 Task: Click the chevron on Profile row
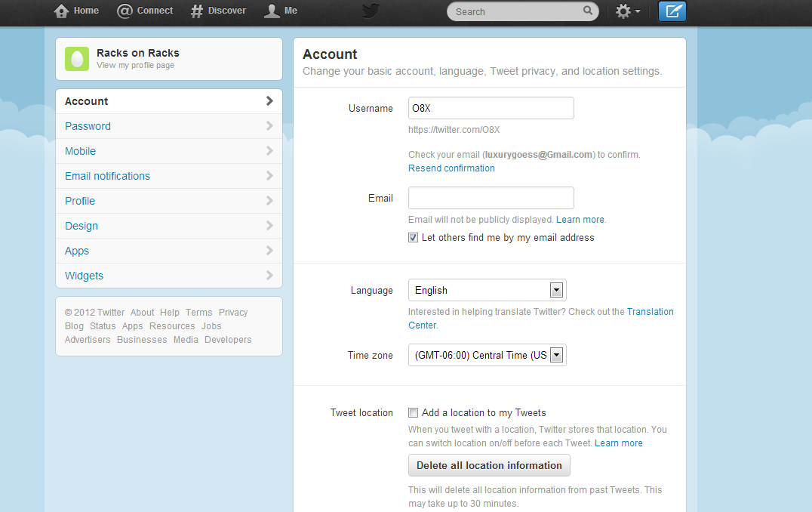(269, 201)
